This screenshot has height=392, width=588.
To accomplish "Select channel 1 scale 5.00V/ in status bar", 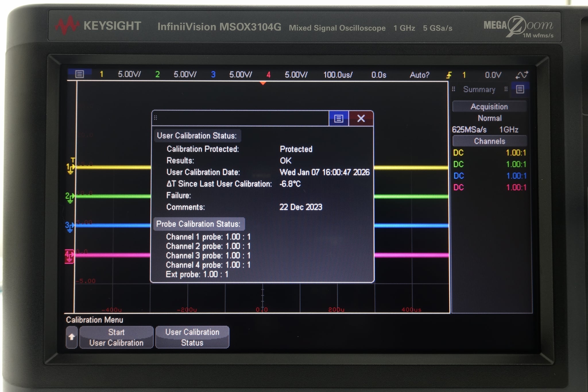I will pos(129,74).
